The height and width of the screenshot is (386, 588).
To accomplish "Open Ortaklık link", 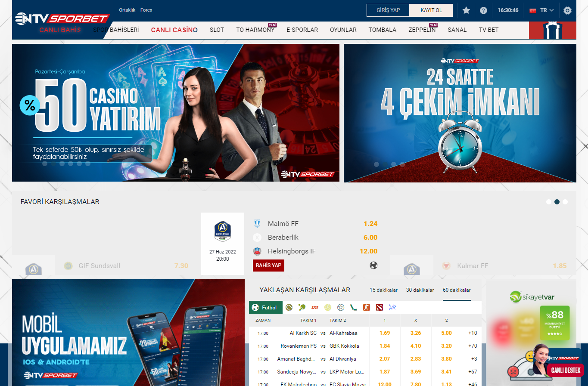I will pos(127,10).
